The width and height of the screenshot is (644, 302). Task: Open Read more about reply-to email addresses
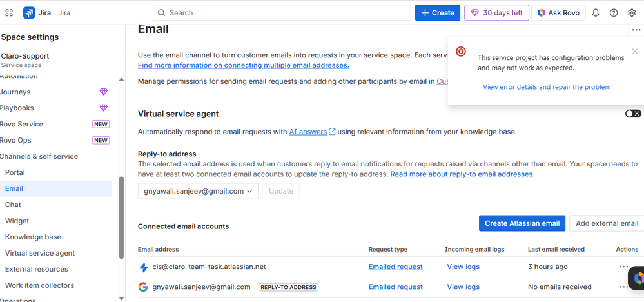pos(462,174)
